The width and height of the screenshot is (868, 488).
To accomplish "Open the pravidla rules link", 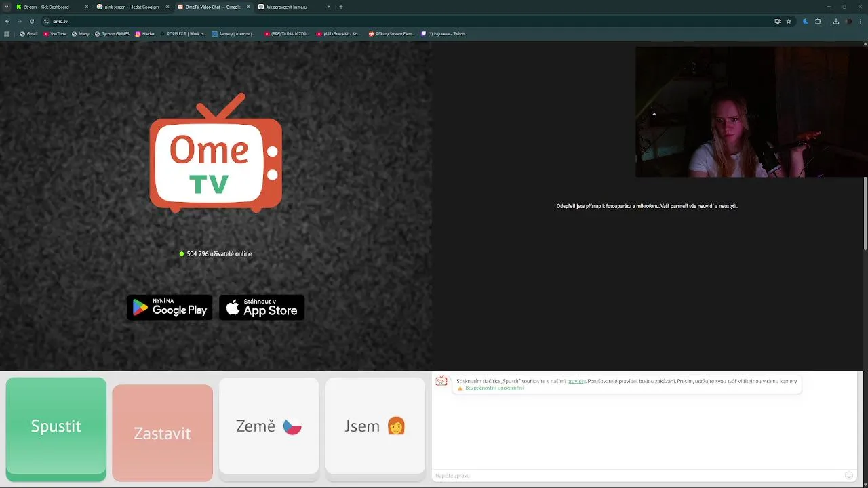I will click(x=576, y=381).
